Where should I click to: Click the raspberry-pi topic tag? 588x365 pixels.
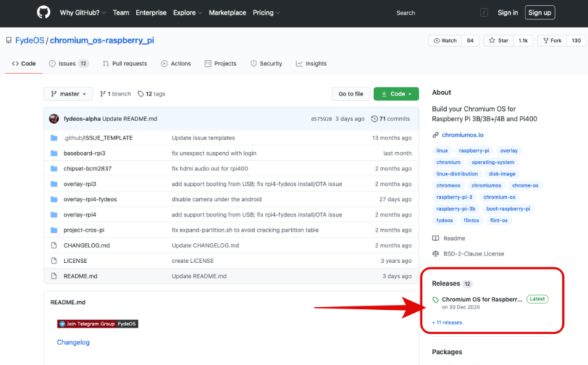474,151
